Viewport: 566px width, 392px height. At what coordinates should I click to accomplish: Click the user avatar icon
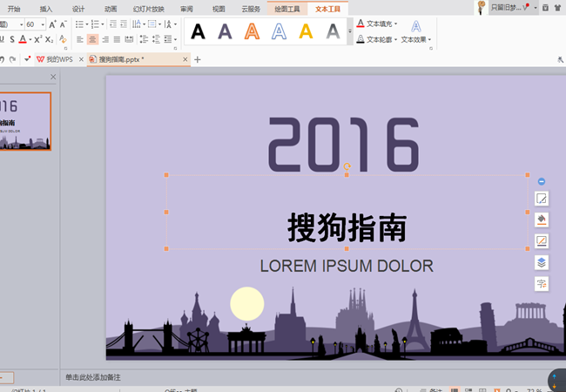point(482,7)
